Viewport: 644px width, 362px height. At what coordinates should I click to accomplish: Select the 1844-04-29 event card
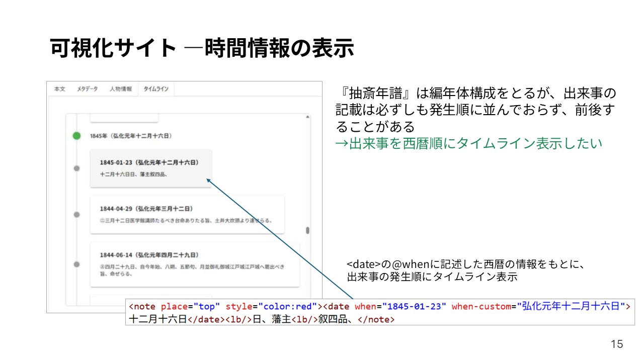point(187,215)
